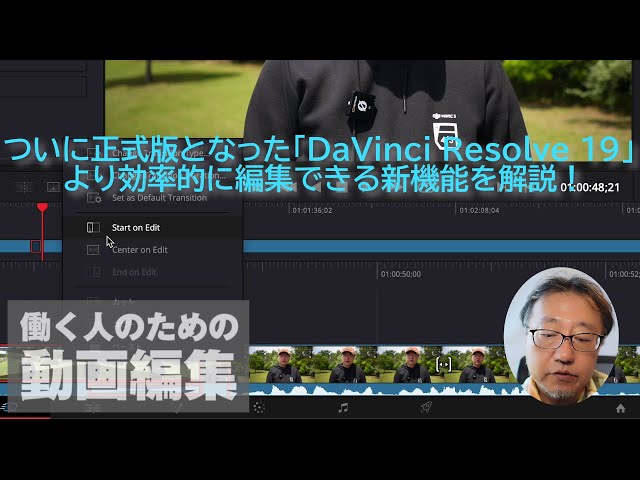
Task: Open the Deliver rocket page icon
Action: point(426,408)
